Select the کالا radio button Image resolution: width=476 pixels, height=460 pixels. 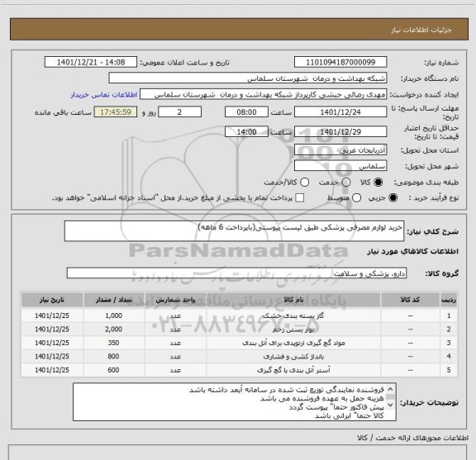[x=378, y=183]
